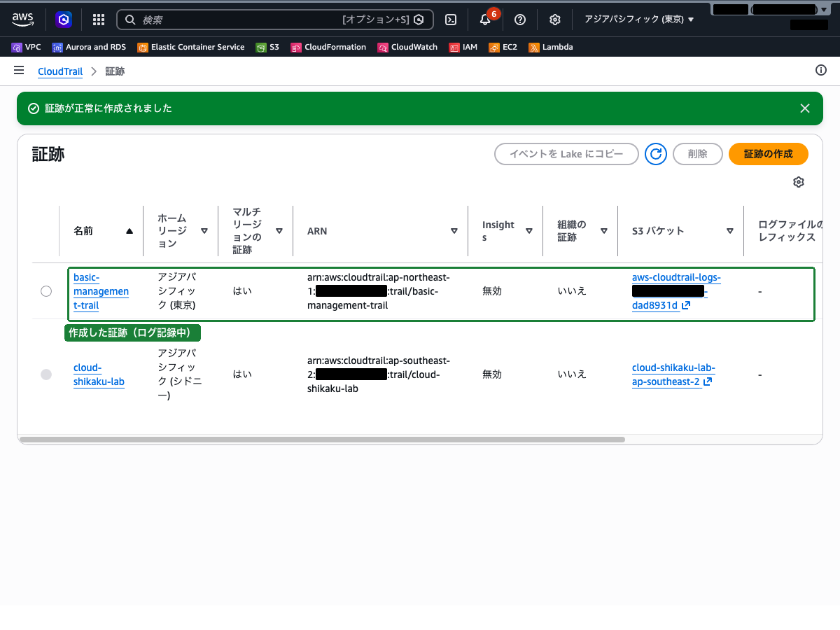The image size is (840, 630).
Task: Sort by ホームリージョン column
Action: point(204,231)
